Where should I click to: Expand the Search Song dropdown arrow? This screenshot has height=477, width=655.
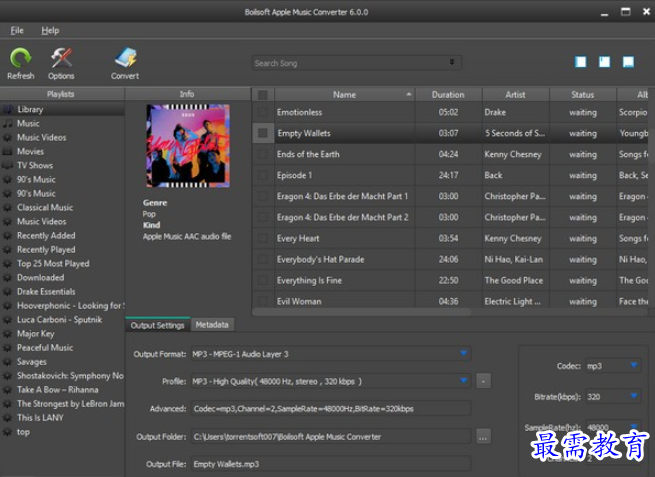[x=452, y=62]
